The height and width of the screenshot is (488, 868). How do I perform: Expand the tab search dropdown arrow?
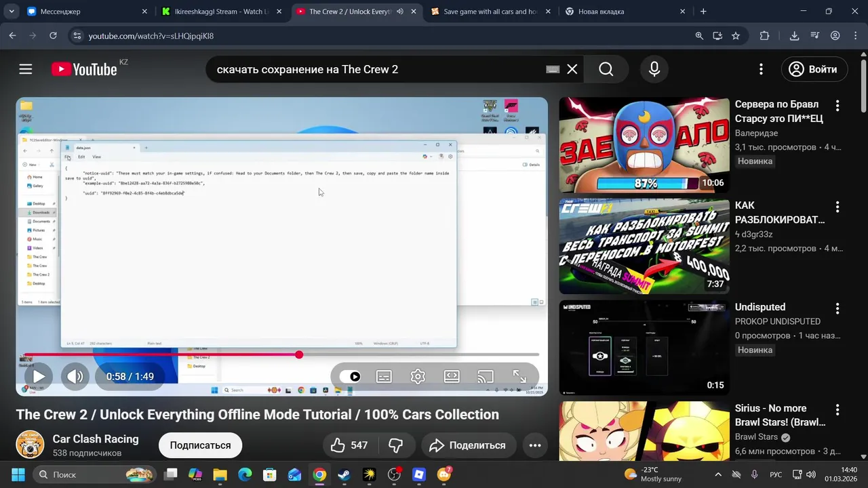tap(12, 12)
